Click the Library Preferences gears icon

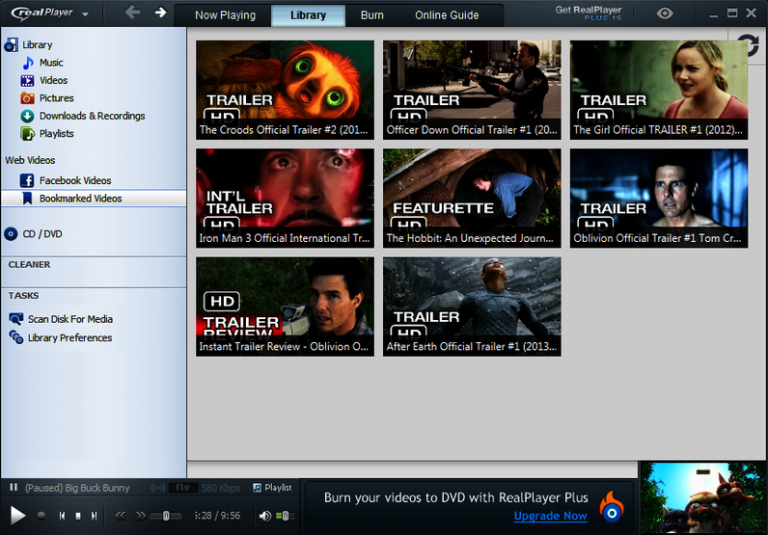pos(16,338)
